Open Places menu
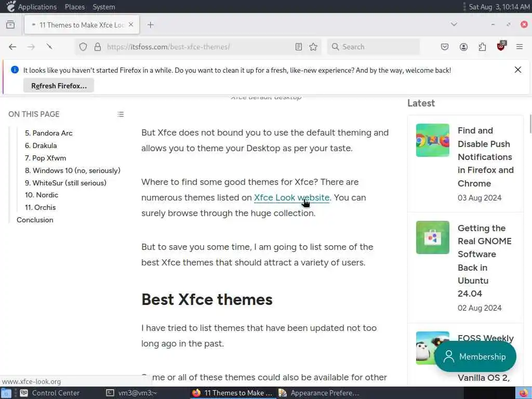 pos(75,7)
